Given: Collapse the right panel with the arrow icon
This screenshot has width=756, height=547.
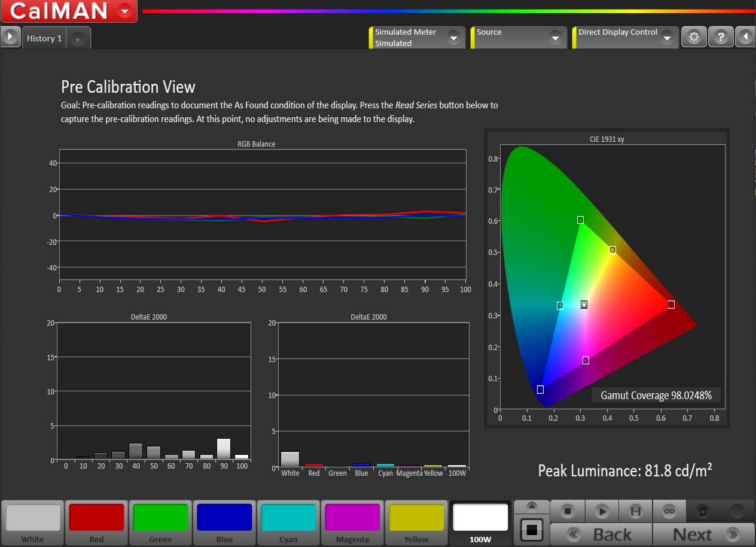Looking at the screenshot, I should coord(745,37).
